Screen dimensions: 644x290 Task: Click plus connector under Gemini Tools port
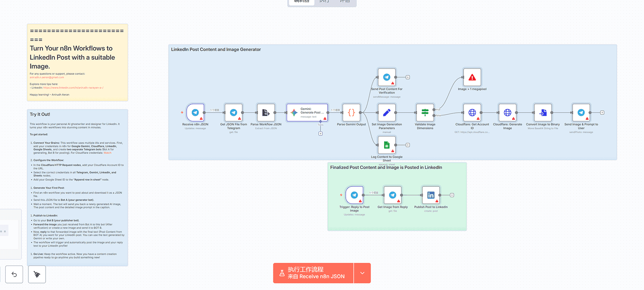[320, 133]
